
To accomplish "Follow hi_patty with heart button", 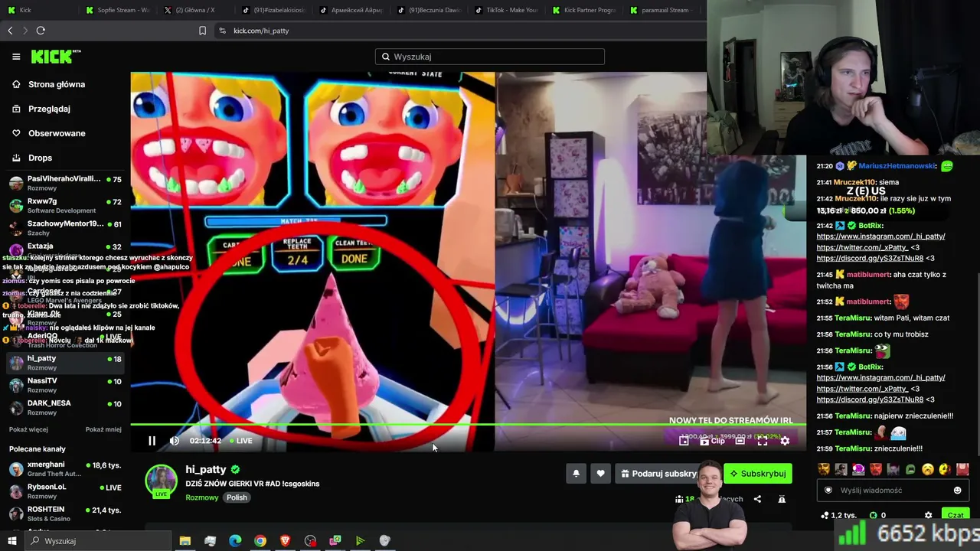I will pyautogui.click(x=600, y=474).
